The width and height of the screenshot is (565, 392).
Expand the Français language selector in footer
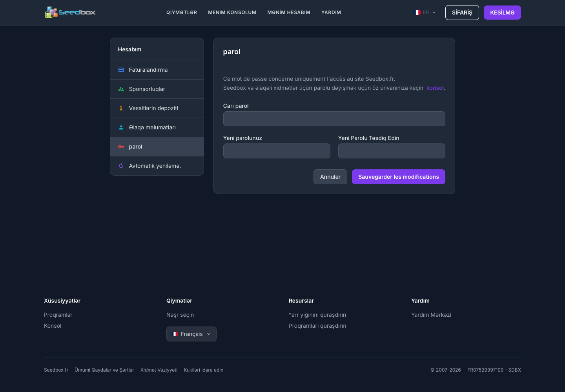point(191,334)
